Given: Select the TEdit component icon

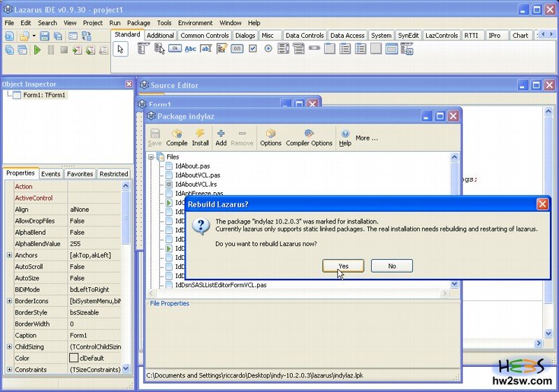Looking at the screenshot, I should tap(206, 48).
